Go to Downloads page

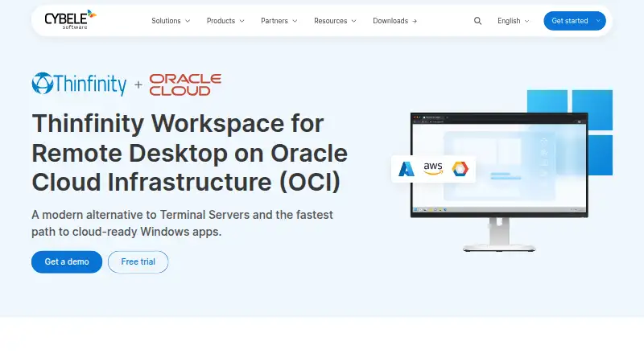click(x=394, y=21)
